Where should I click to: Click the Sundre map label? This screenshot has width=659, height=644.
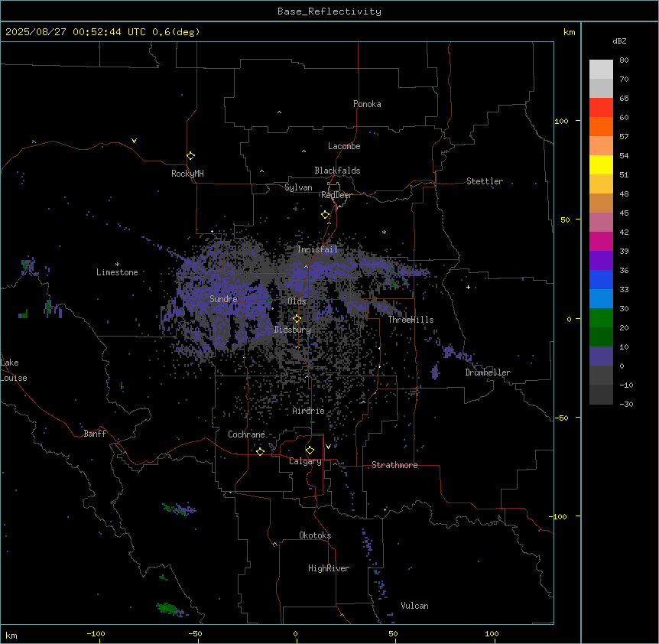[x=223, y=299]
